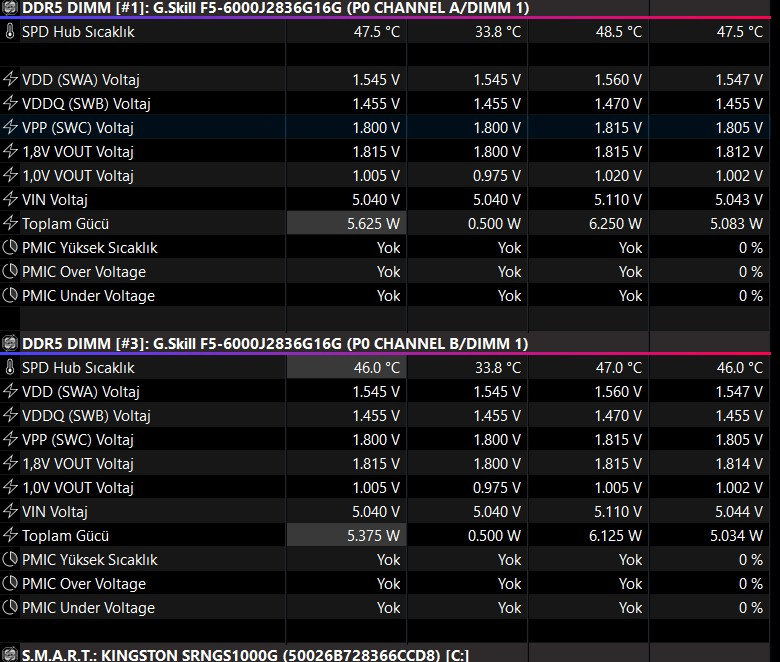Click clock icon of DIMM #1 PMIC Over Voltage
Screen dimensions: 780x662
(x=10, y=271)
